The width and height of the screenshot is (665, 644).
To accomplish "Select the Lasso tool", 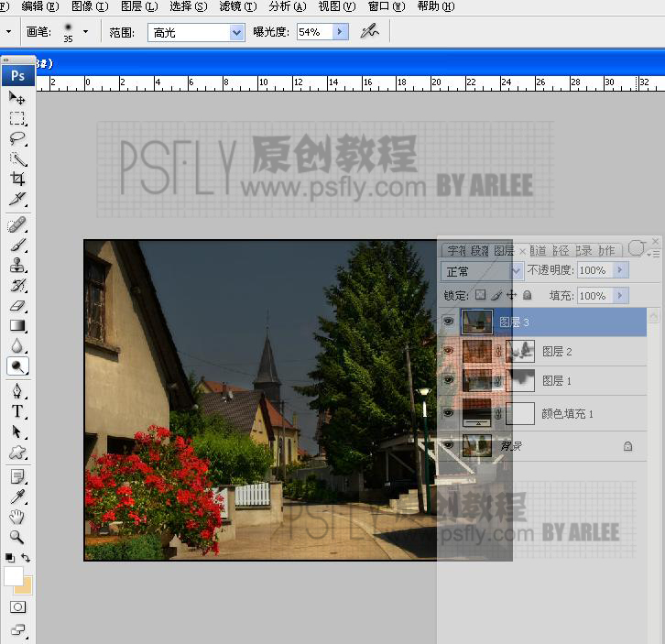I will [17, 138].
